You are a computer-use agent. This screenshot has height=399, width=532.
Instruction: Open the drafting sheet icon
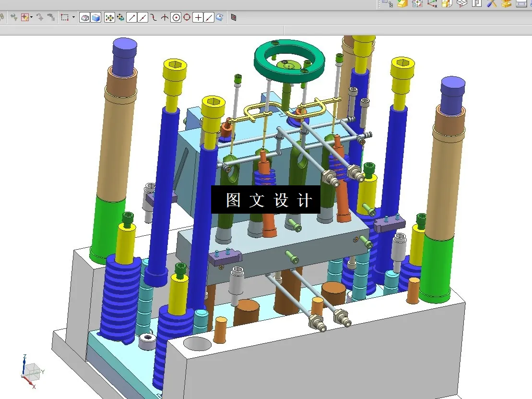click(x=520, y=5)
